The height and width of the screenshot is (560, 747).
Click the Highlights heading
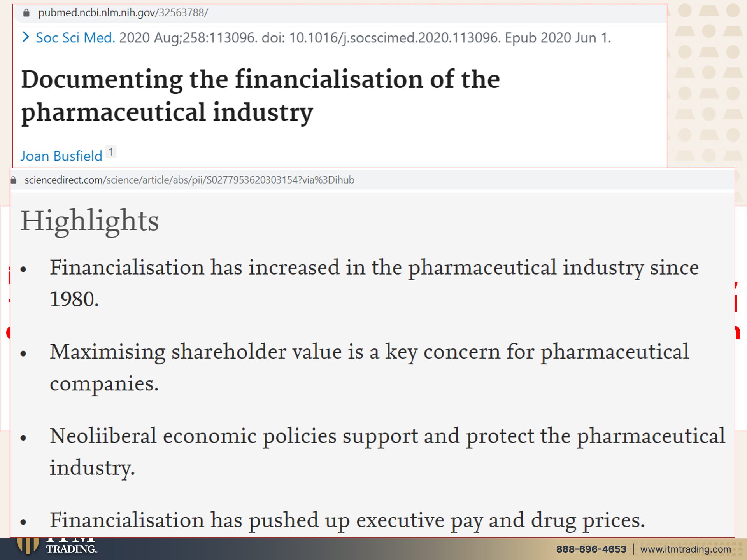click(x=89, y=220)
